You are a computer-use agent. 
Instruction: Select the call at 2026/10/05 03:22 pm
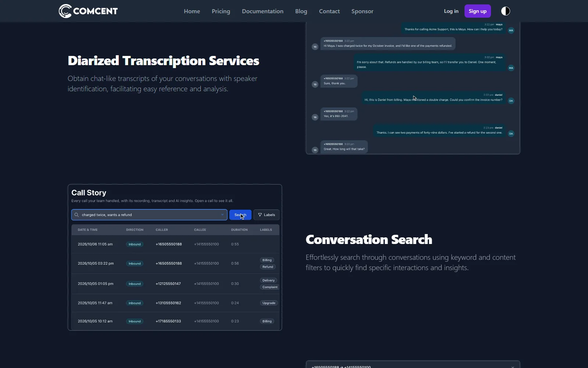(175, 263)
